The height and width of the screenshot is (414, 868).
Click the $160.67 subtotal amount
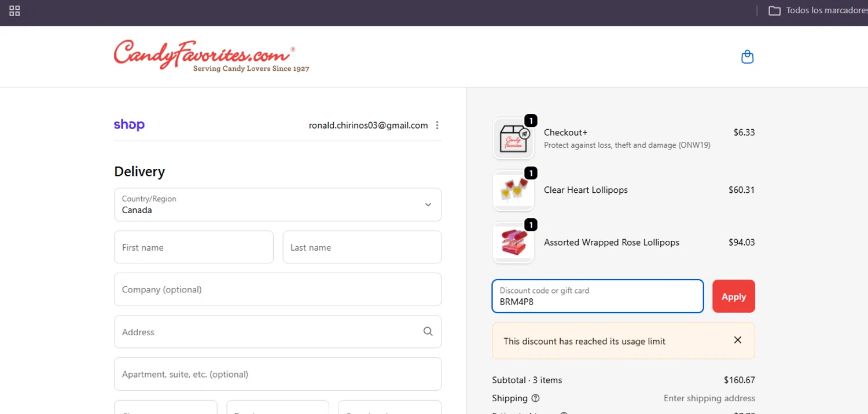pos(740,380)
